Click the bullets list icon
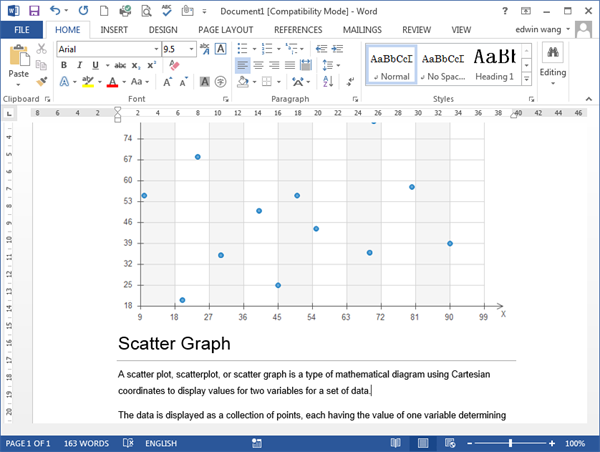Image resolution: width=600 pixels, height=452 pixels. pyautogui.click(x=244, y=48)
